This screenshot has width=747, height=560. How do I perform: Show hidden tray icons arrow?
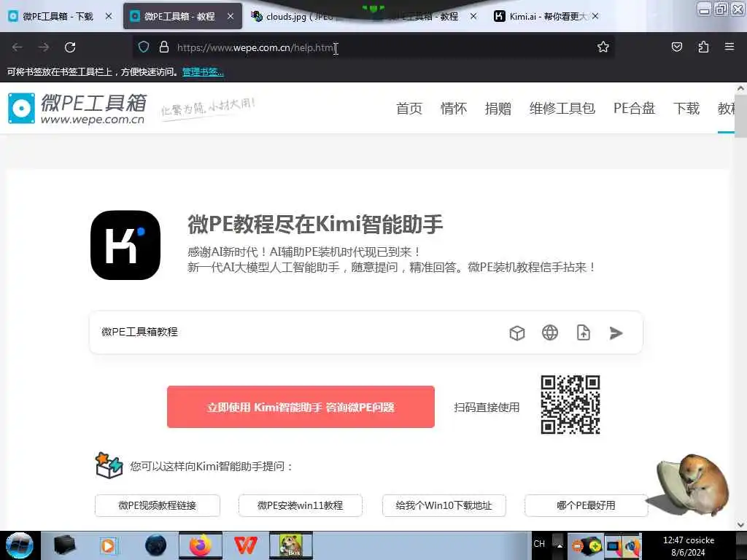pos(560,545)
